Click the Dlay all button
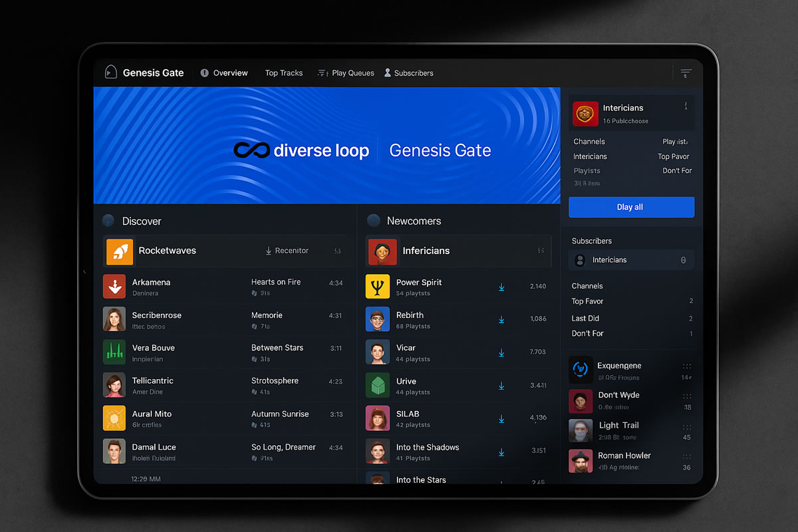Screen dimensions: 798x532 click(x=631, y=207)
